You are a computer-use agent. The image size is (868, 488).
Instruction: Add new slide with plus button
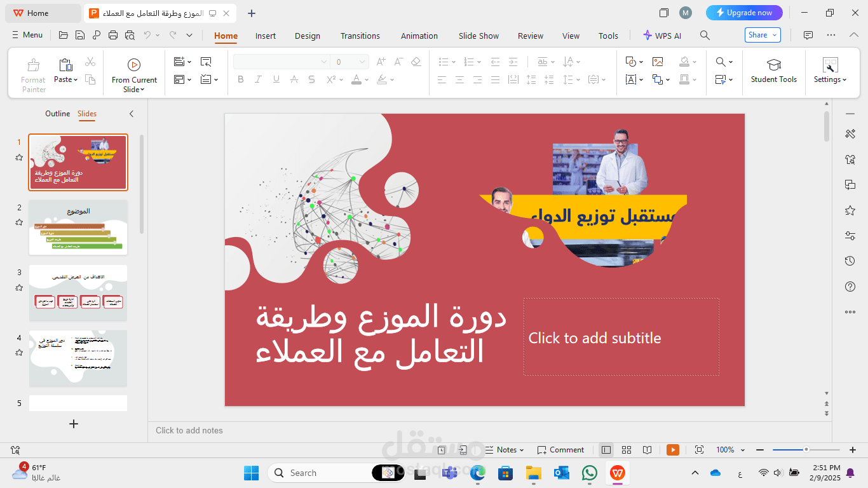pos(74,424)
